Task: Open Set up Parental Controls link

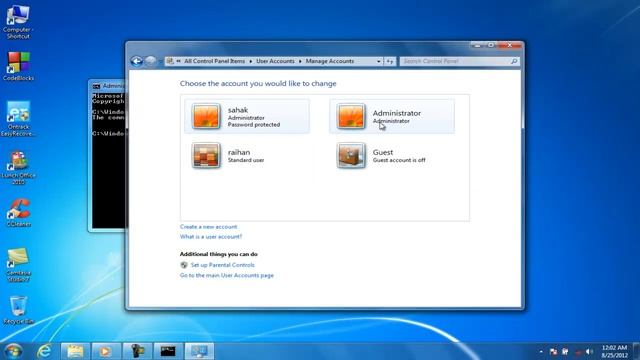Action: pos(222,265)
